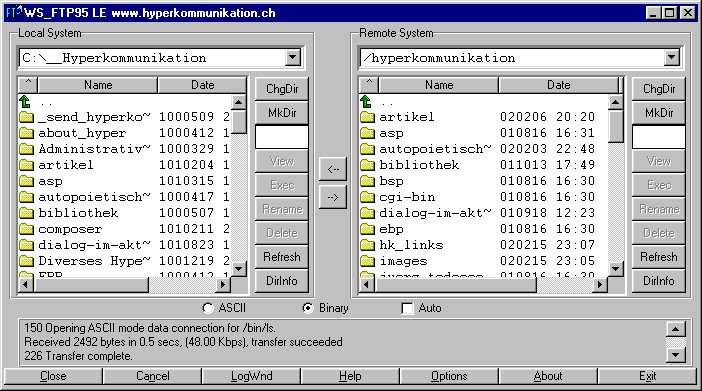Select the local Administrativ~ folder icon
This screenshot has width=702, height=391.
(x=26, y=149)
